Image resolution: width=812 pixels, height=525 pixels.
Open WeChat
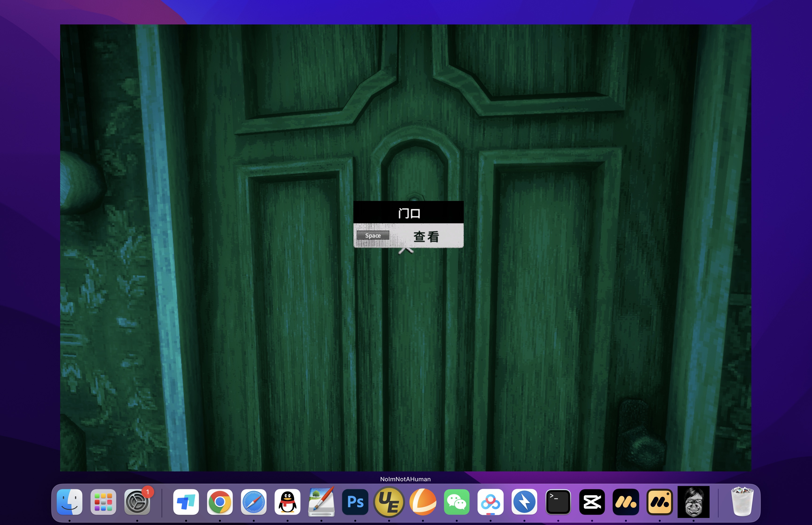457,502
